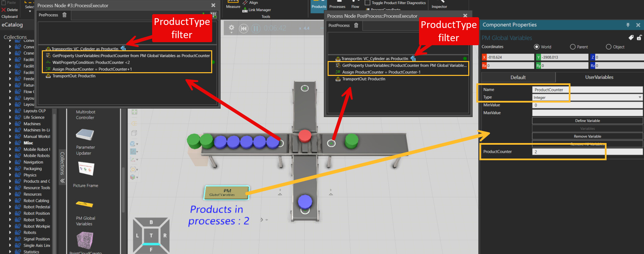Click the PostProcess trash icon
The height and width of the screenshot is (254, 644).
tap(356, 25)
